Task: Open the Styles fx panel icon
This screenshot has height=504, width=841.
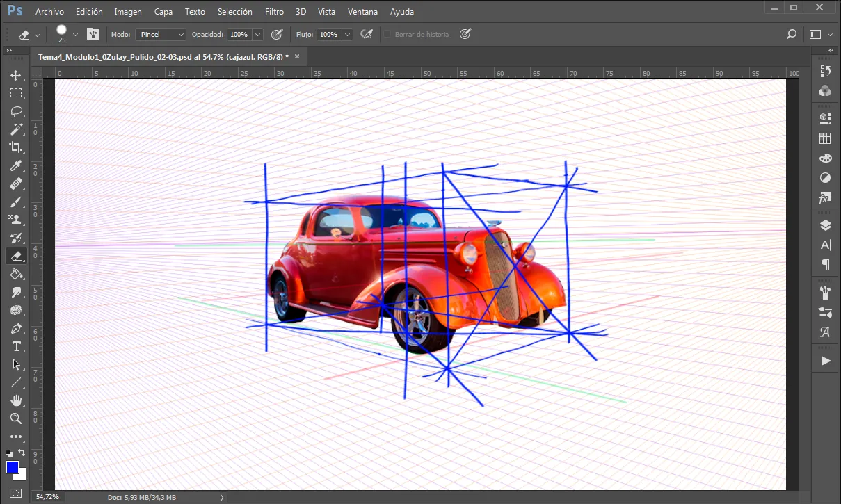Action: [x=826, y=198]
